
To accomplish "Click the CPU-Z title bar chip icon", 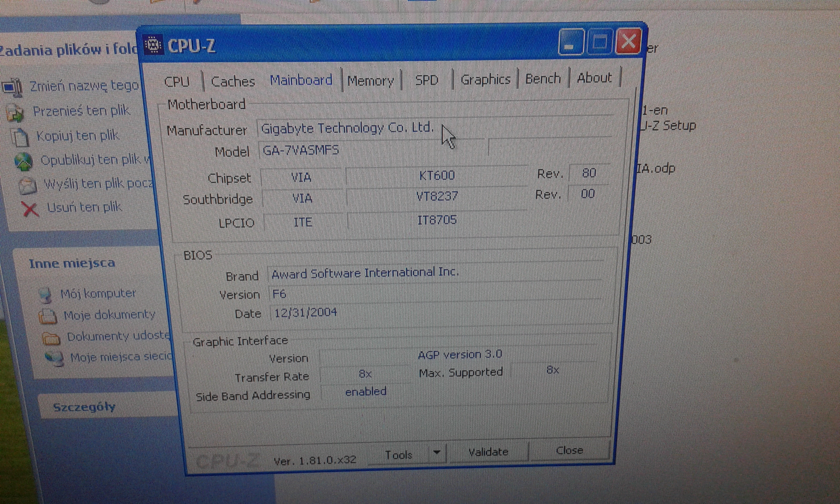I will [x=153, y=45].
